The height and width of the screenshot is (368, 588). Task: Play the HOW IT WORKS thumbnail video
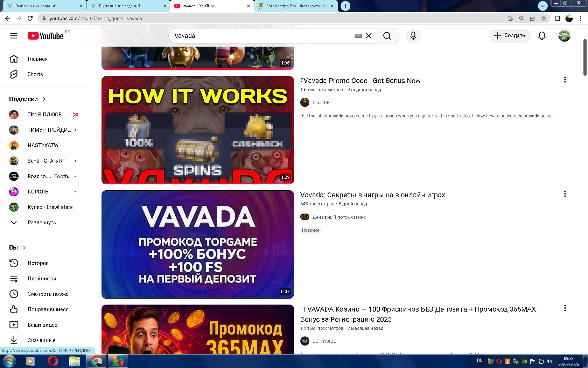coord(198,130)
